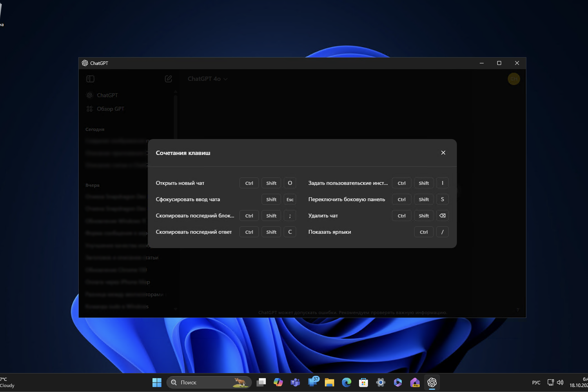Click the "Сочетания клавиш" dialog title
The image size is (588, 392).
(x=183, y=153)
